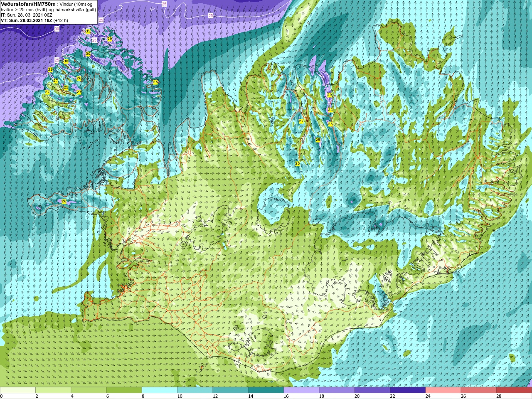The width and height of the screenshot is (532, 399).
Task: Select the color scale tick label 6
Action: [107, 396]
